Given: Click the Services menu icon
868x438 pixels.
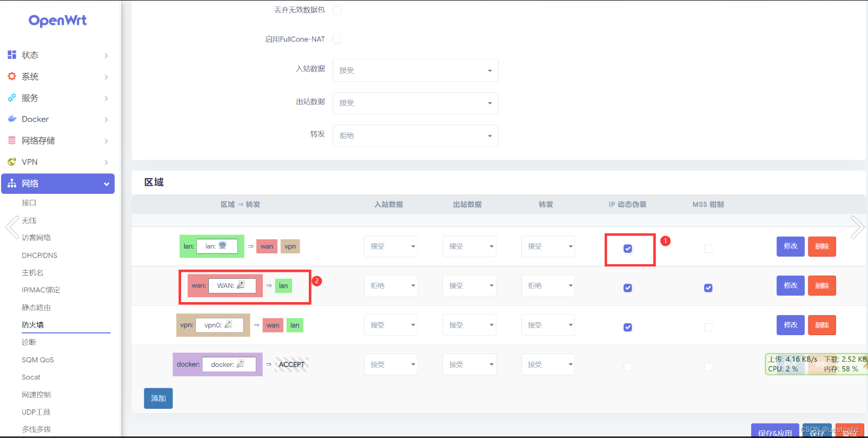Looking at the screenshot, I should point(12,98).
